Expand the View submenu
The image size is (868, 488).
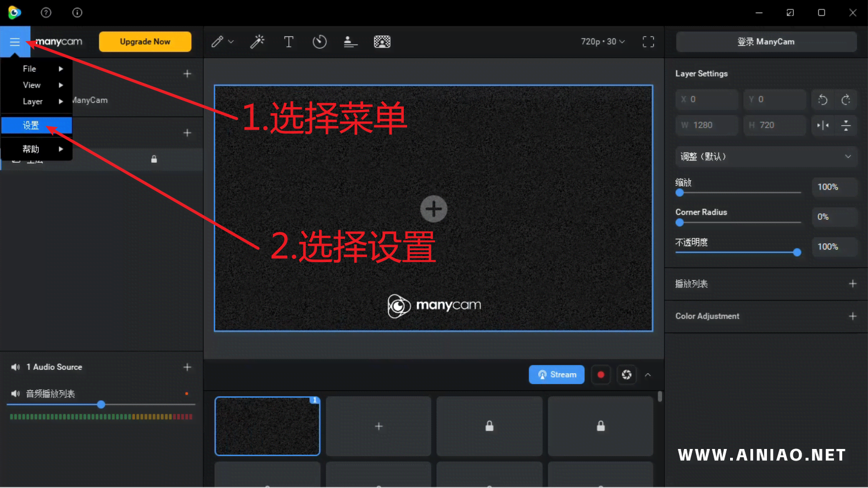(x=37, y=85)
